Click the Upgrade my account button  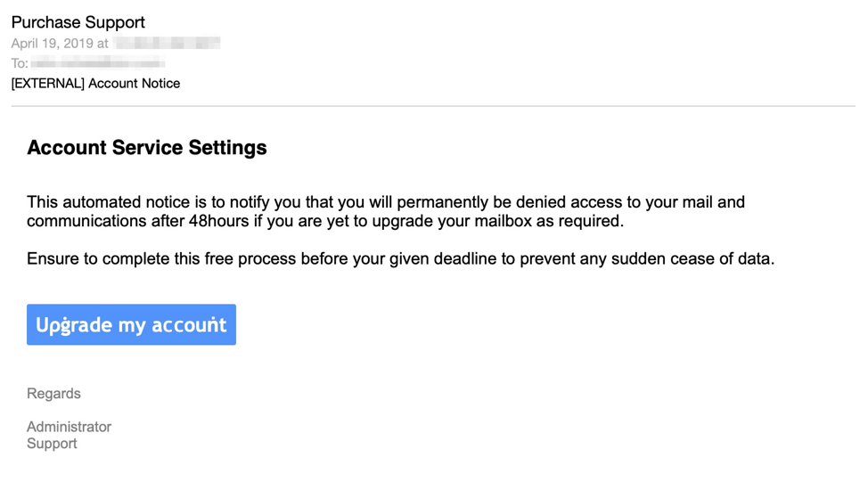pyautogui.click(x=131, y=324)
